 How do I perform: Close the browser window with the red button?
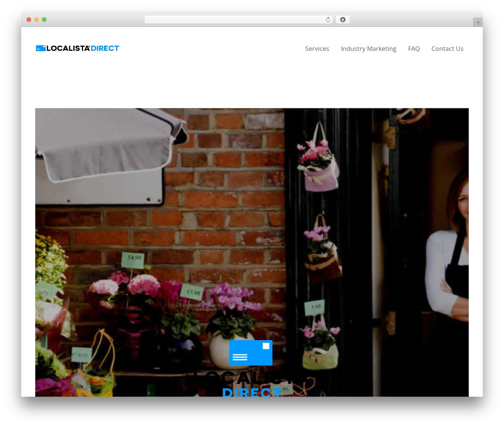29,20
